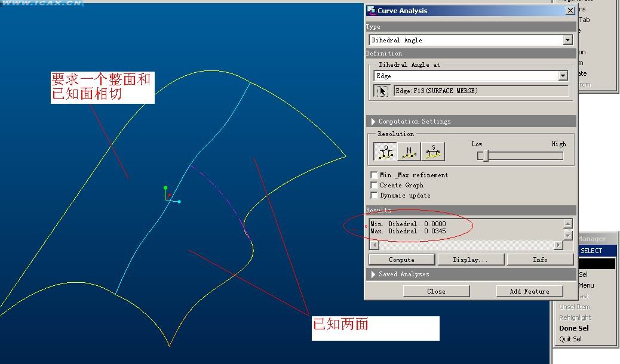The width and height of the screenshot is (620, 364).
Task: Close the Curve Analysis dialog with X
Action: tap(570, 11)
